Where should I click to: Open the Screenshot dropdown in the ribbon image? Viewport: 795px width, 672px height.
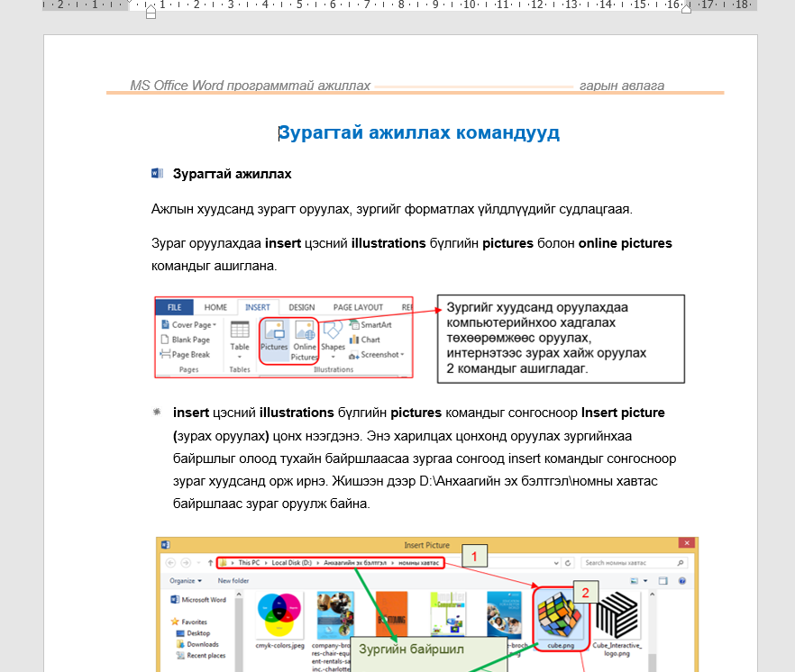402,355
